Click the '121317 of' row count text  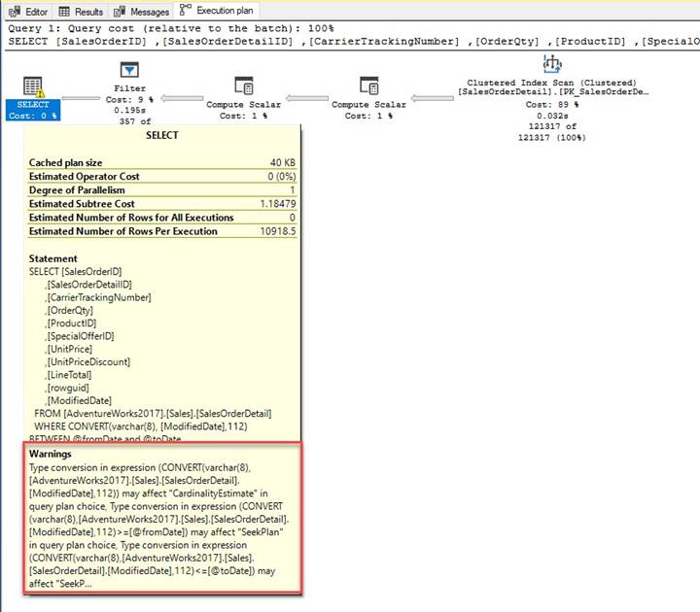click(x=552, y=126)
